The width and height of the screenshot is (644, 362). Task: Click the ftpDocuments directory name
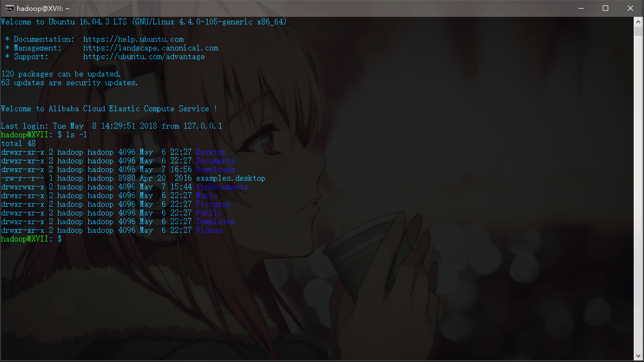coord(222,187)
